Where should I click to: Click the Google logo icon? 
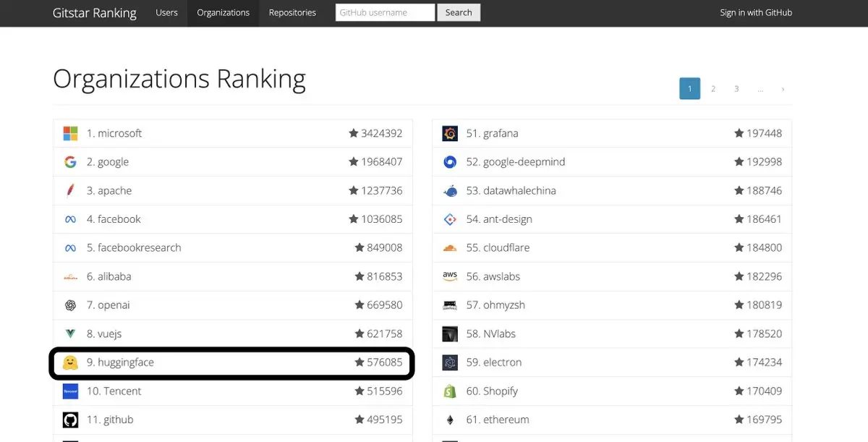coord(70,162)
